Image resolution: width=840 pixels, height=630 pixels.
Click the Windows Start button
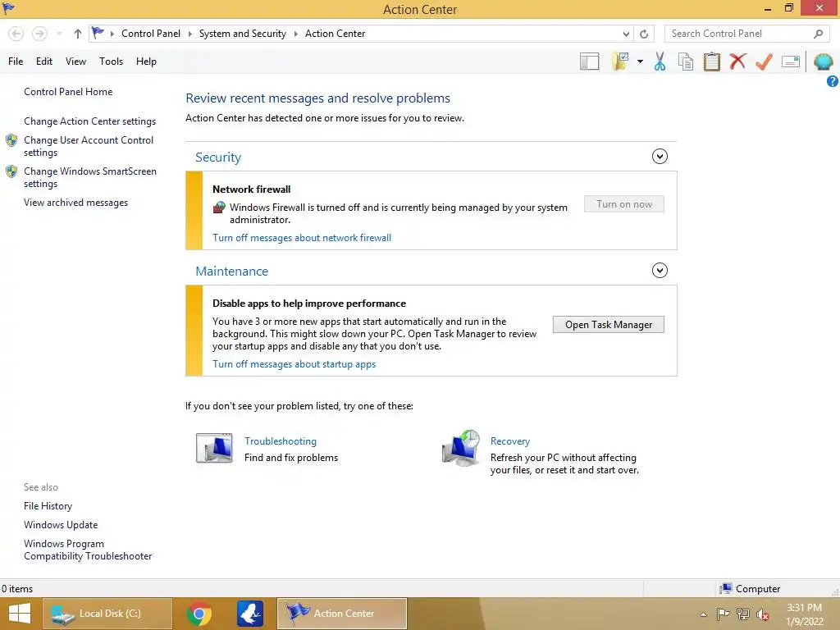coord(20,614)
